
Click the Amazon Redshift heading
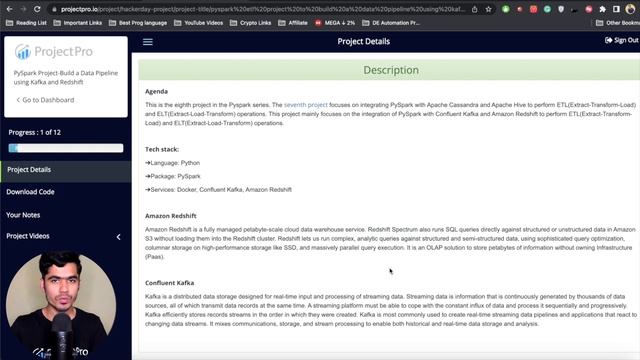[x=171, y=216]
